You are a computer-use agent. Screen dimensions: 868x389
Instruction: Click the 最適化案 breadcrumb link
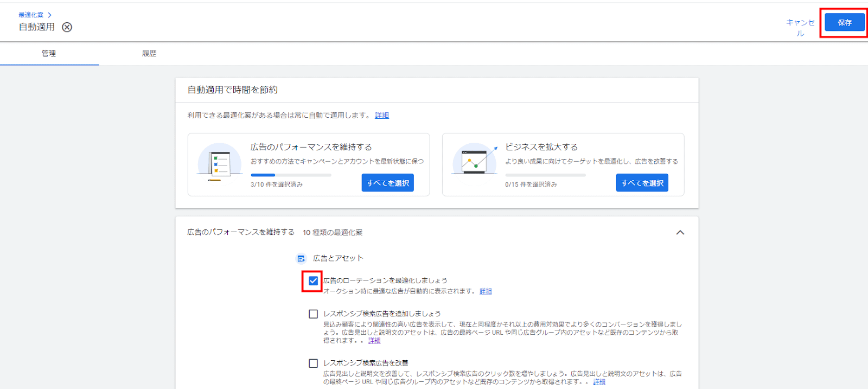point(31,15)
